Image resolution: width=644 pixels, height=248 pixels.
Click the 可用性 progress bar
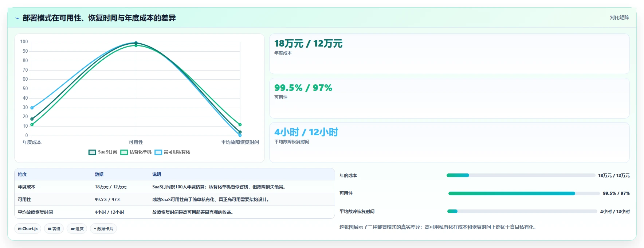tap(524, 193)
